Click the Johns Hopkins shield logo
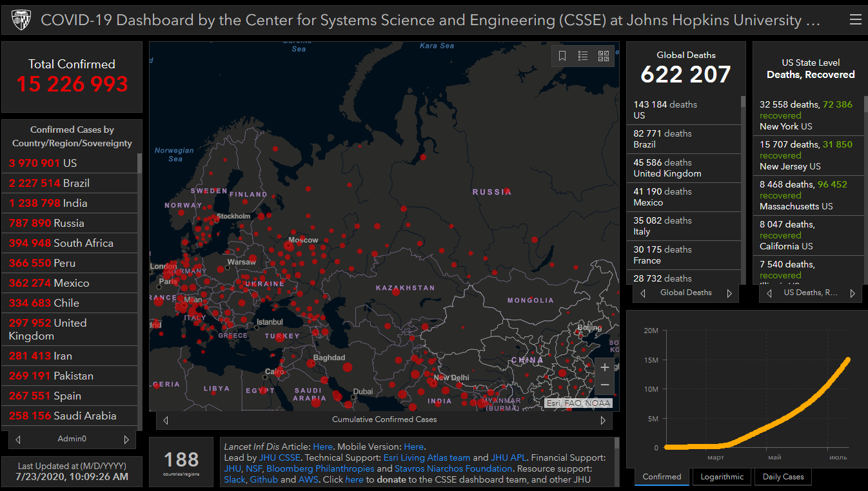This screenshot has width=868, height=491. coord(21,21)
